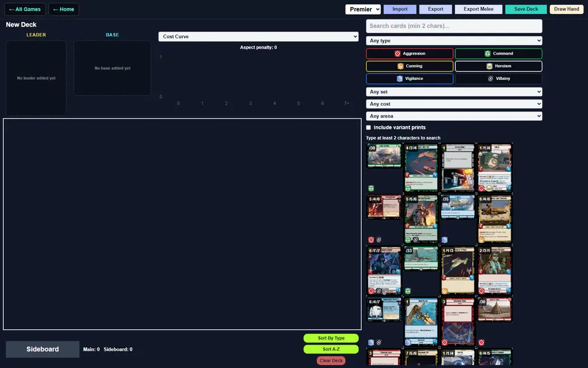Image resolution: width=588 pixels, height=368 pixels.
Task: Click the 'Aspect penalty: 0' label
Action: [259, 48]
